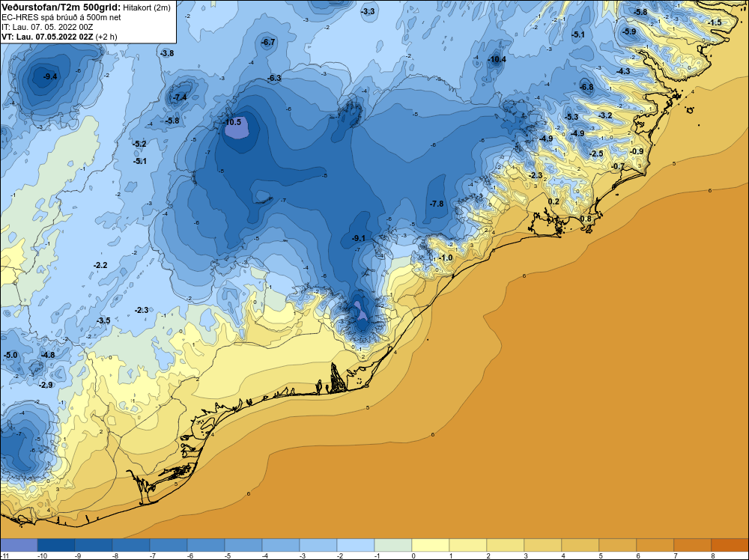Click the -6.7 temperature label on the map
This screenshot has width=749, height=560.
coord(268,42)
